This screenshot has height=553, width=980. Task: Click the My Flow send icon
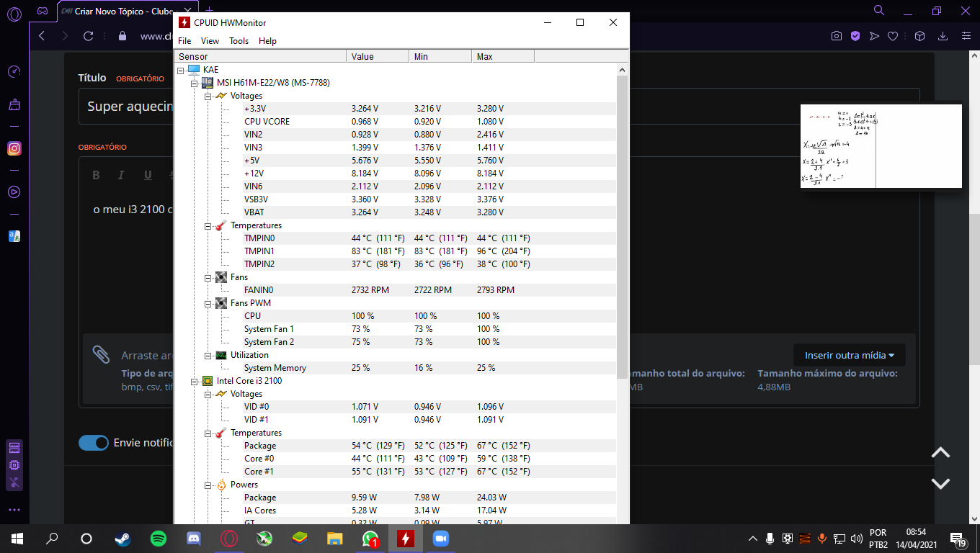pyautogui.click(x=874, y=36)
